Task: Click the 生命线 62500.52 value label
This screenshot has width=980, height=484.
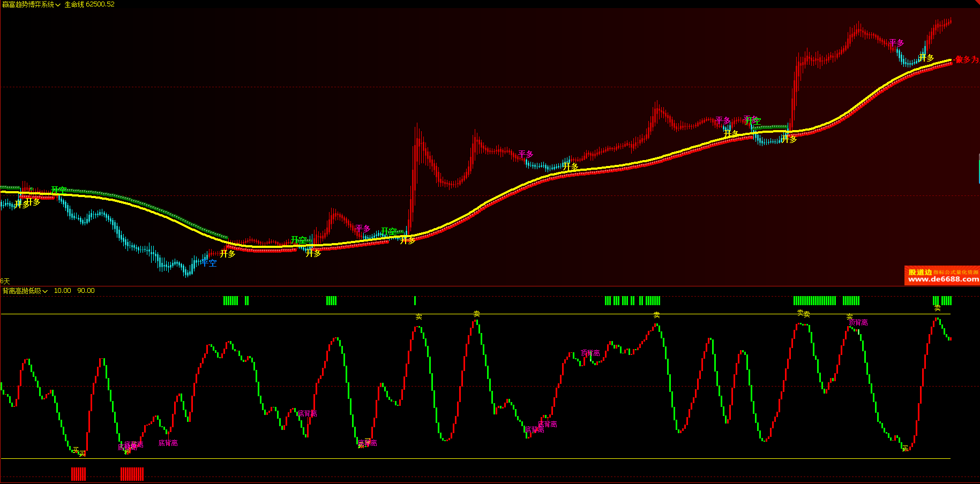Action: pos(89,4)
